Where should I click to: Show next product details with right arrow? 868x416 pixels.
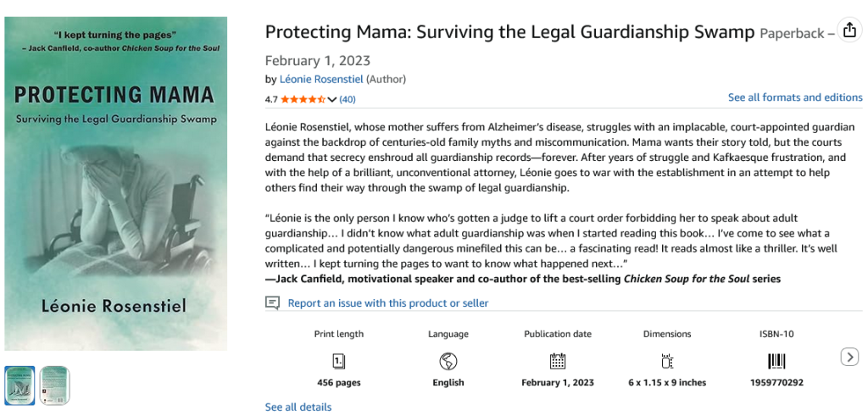[x=849, y=358]
